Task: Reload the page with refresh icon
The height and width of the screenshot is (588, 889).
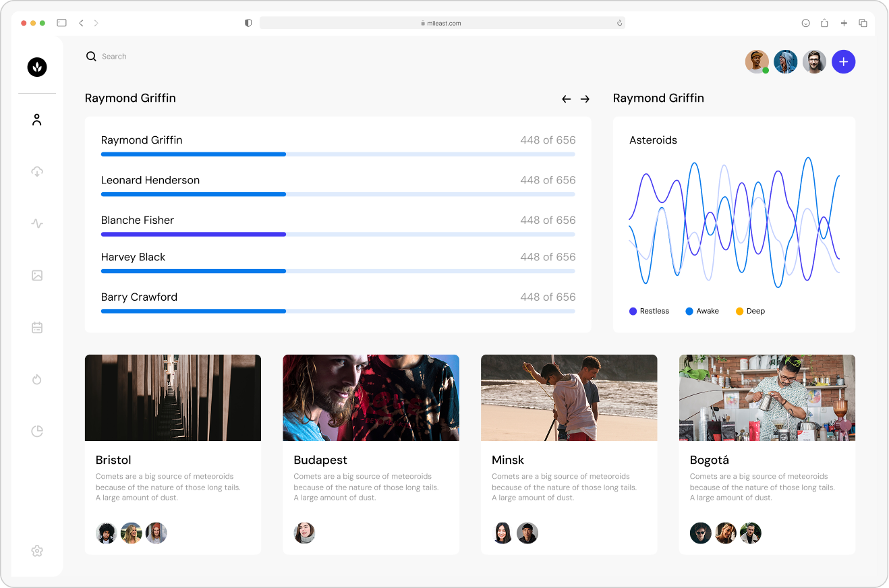Action: pyautogui.click(x=619, y=23)
